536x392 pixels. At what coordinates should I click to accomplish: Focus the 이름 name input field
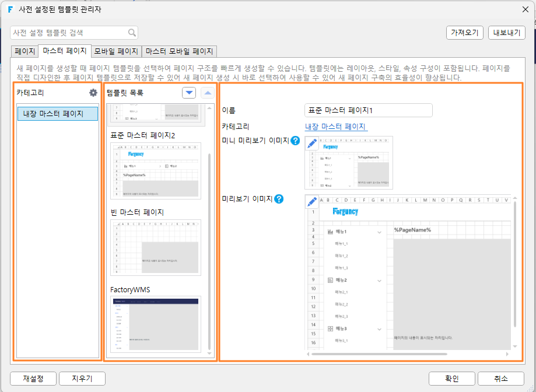(368, 110)
